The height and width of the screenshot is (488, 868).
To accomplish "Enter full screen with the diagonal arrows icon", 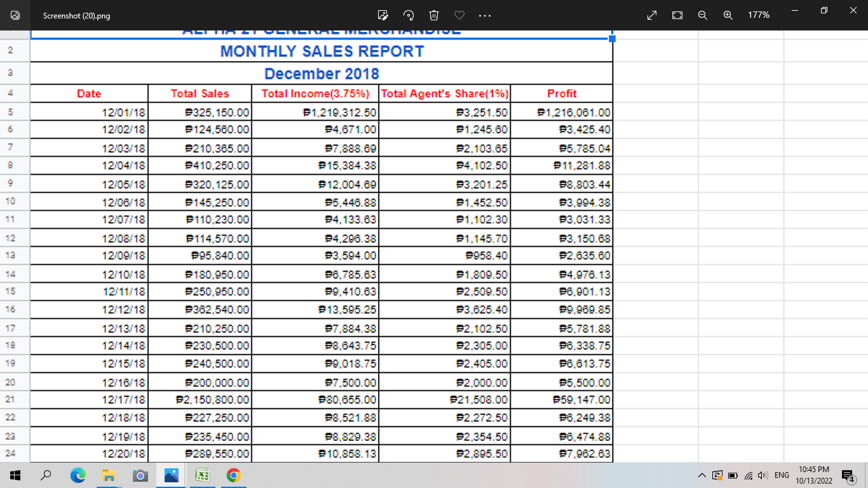I will click(652, 15).
